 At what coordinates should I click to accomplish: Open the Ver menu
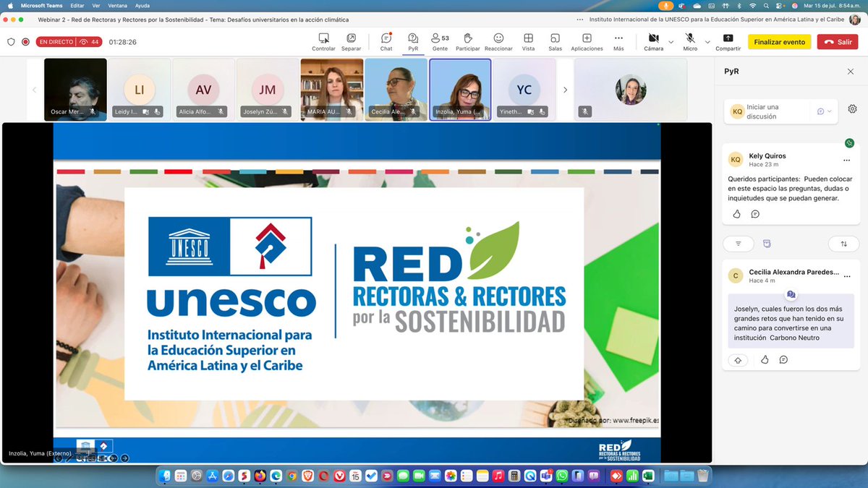click(95, 5)
